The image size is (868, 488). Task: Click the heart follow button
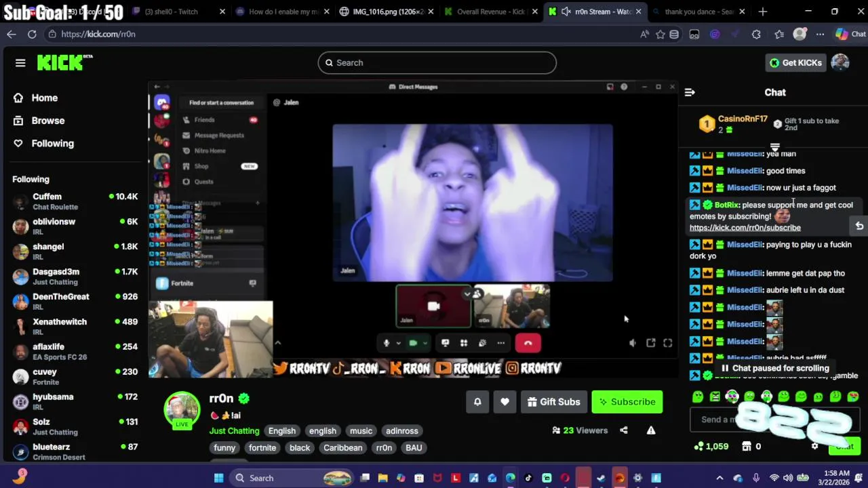[505, 402]
